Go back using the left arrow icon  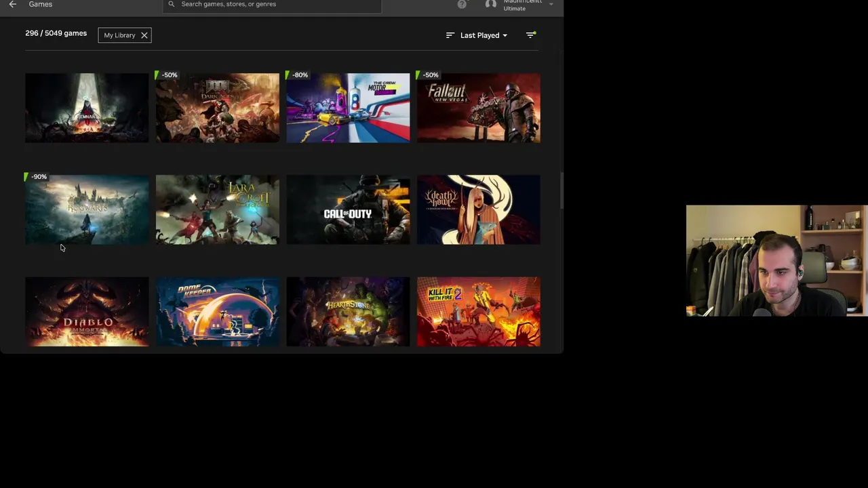click(12, 4)
